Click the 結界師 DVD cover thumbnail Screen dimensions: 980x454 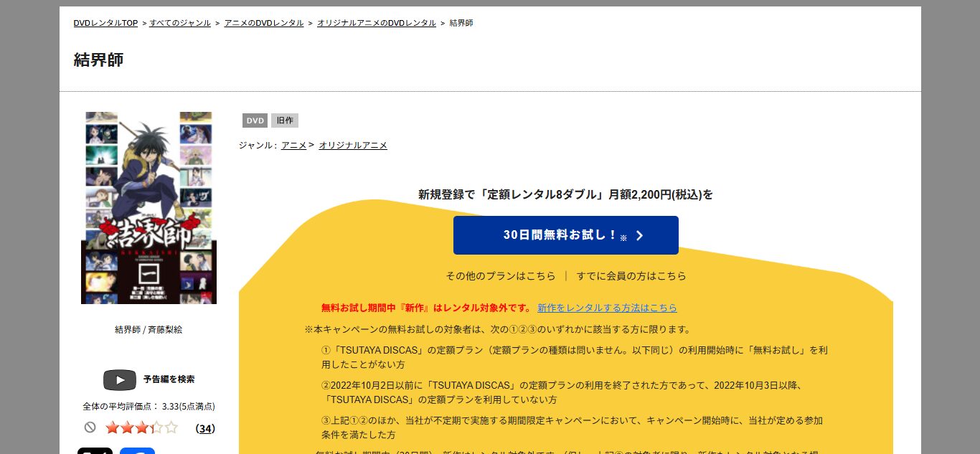(149, 207)
